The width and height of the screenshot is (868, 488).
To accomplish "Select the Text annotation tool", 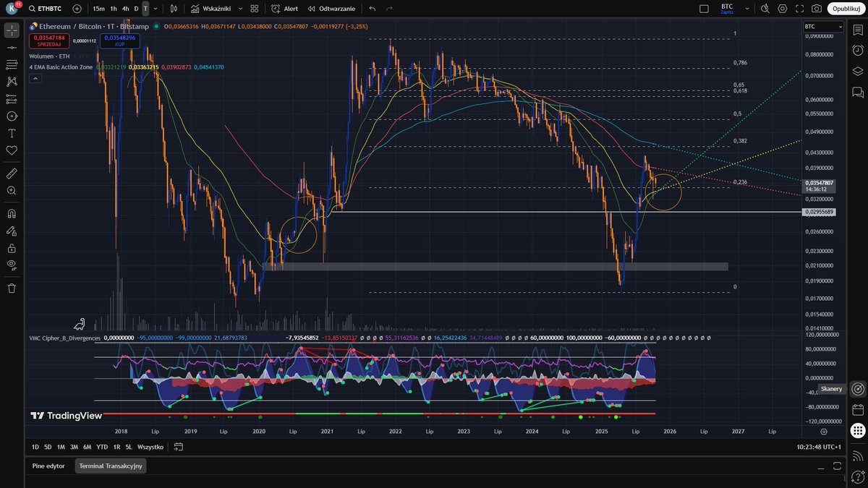I will pyautogui.click(x=12, y=133).
